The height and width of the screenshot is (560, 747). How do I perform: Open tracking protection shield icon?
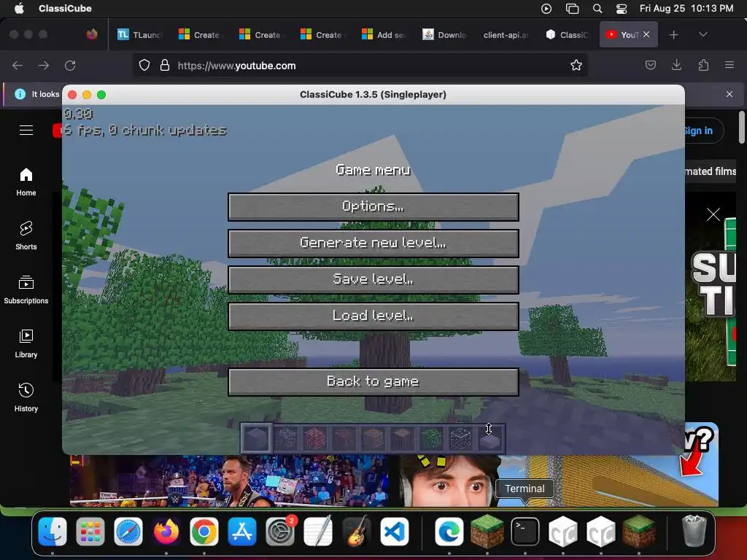tap(144, 65)
